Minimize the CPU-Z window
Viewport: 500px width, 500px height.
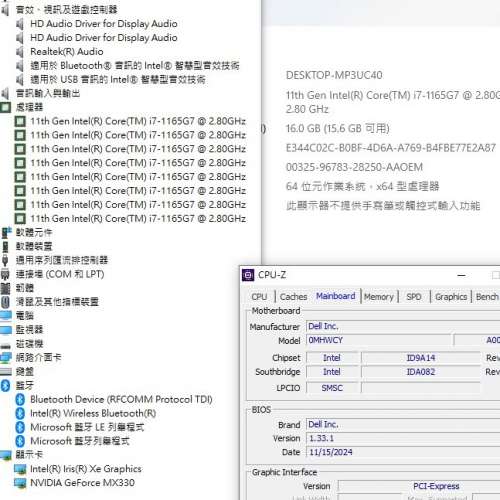[x=461, y=276]
